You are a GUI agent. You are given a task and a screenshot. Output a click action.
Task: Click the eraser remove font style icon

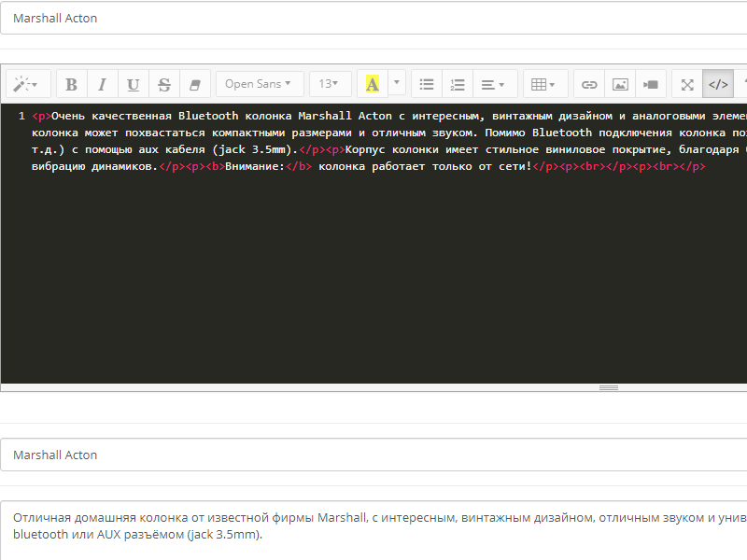(195, 84)
